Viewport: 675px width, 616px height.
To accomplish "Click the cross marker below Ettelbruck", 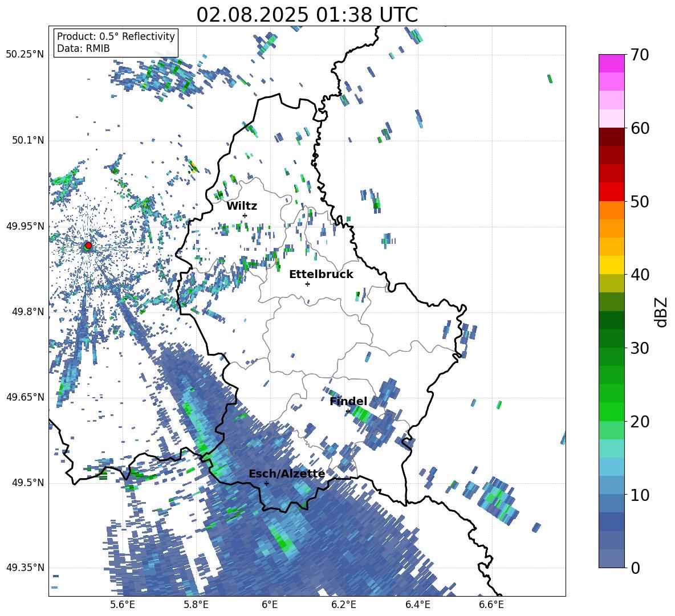I will click(307, 284).
